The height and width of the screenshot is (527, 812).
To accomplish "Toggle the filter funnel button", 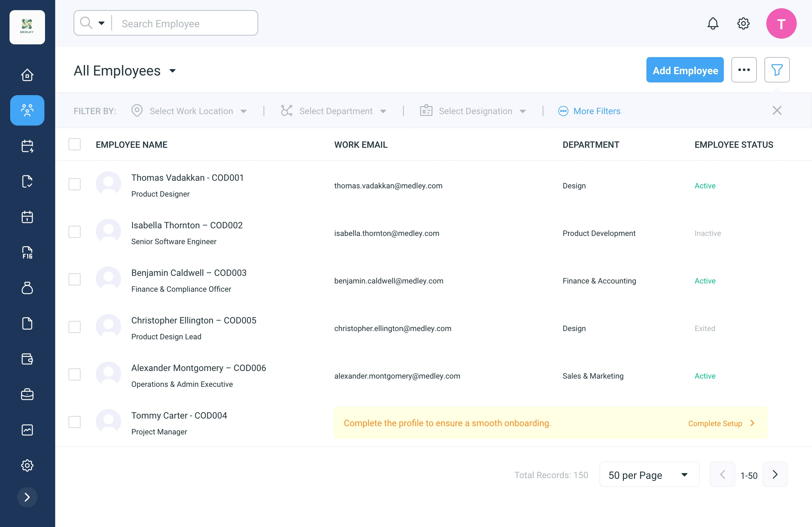I will click(777, 69).
